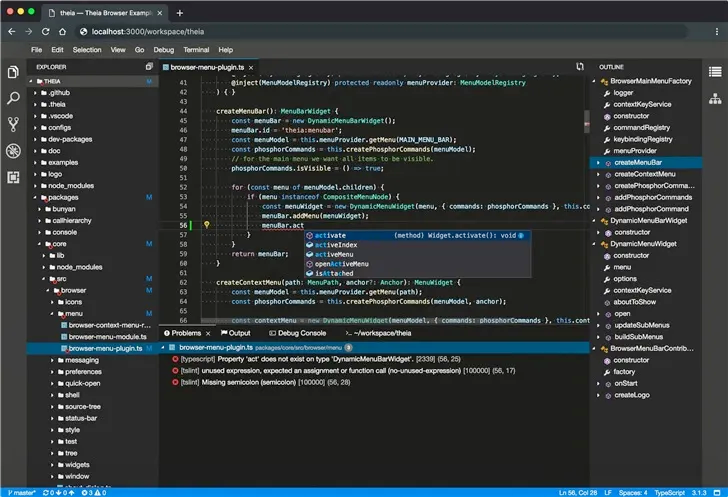Collapse the core folder
The image size is (728, 497).
tap(39, 244)
